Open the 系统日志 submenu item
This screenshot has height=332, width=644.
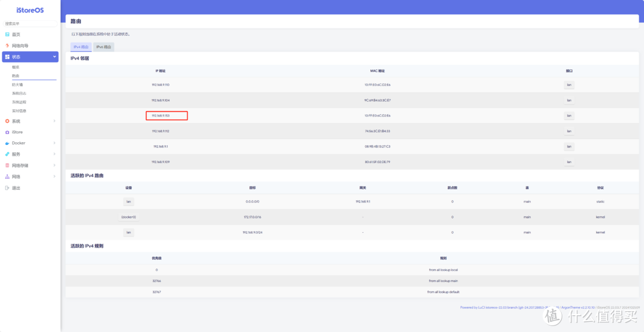(19, 93)
